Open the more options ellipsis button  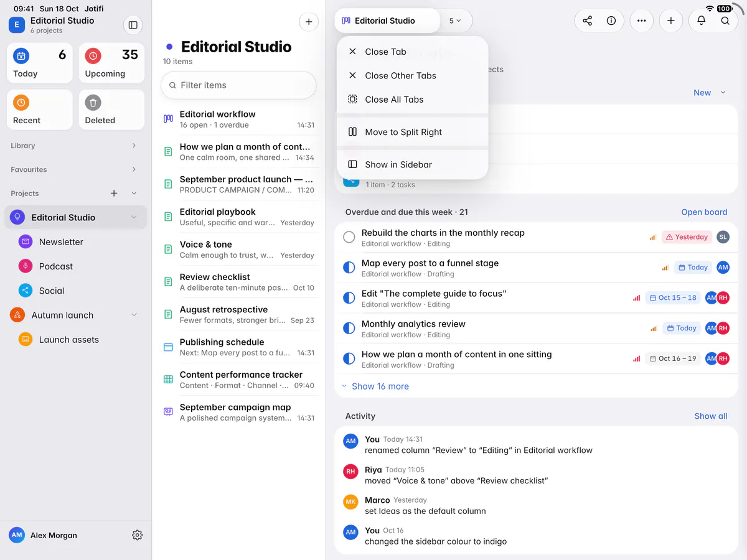click(642, 21)
